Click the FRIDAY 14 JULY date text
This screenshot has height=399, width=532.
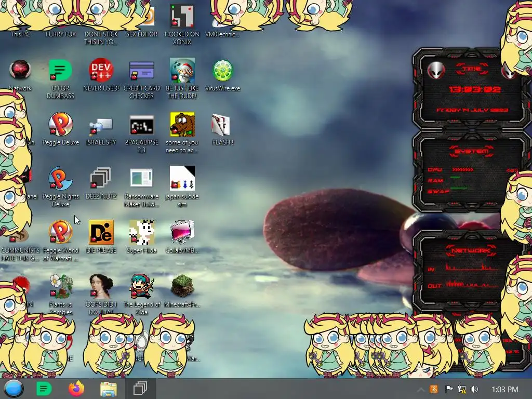pos(472,110)
